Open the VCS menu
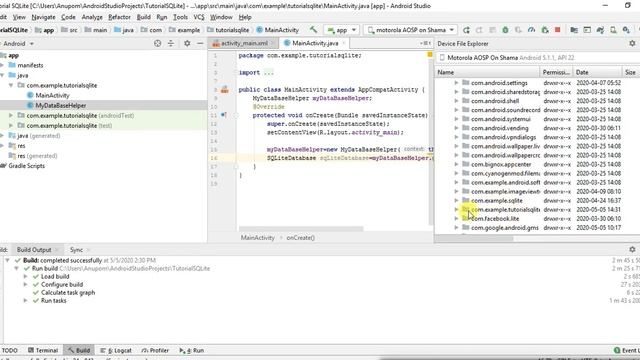 (199, 17)
